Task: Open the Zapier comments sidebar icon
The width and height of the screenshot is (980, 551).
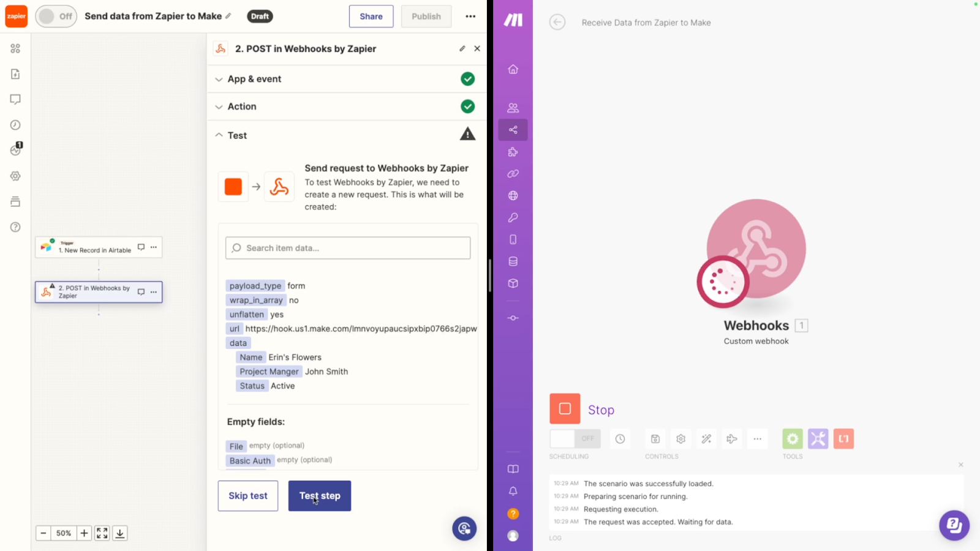Action: [15, 99]
